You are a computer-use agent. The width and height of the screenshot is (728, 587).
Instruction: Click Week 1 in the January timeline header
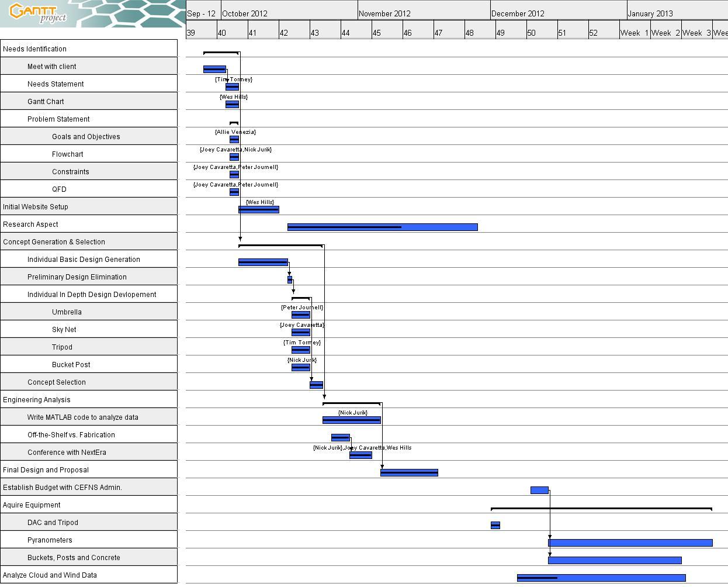635,33
